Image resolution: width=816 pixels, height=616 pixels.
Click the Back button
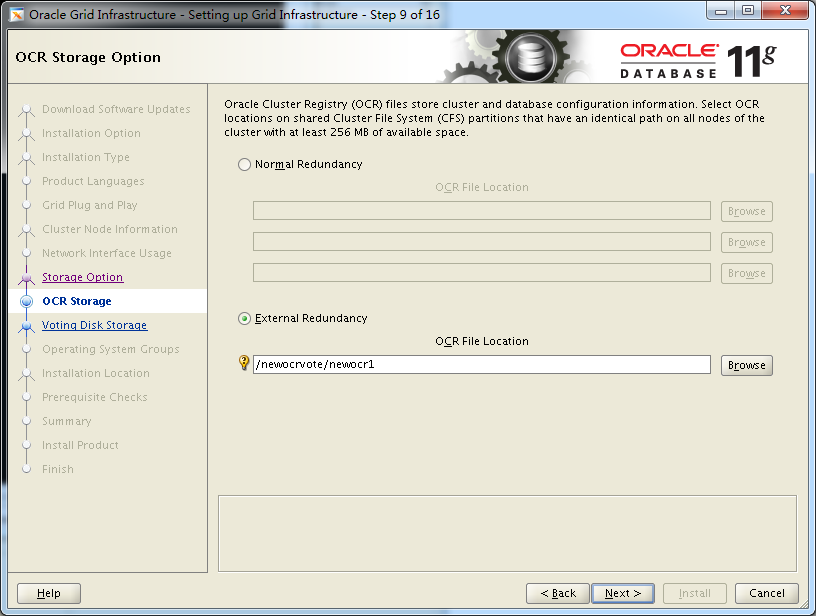click(557, 593)
